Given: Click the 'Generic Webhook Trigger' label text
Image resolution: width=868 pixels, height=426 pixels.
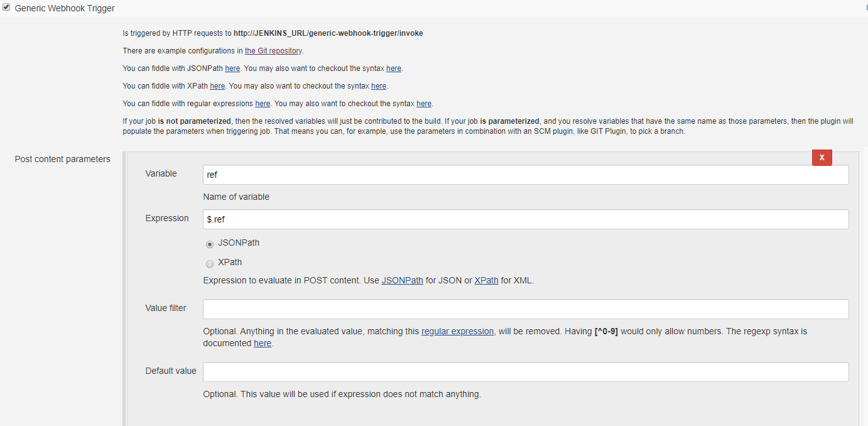Looking at the screenshot, I should pyautogui.click(x=65, y=9).
